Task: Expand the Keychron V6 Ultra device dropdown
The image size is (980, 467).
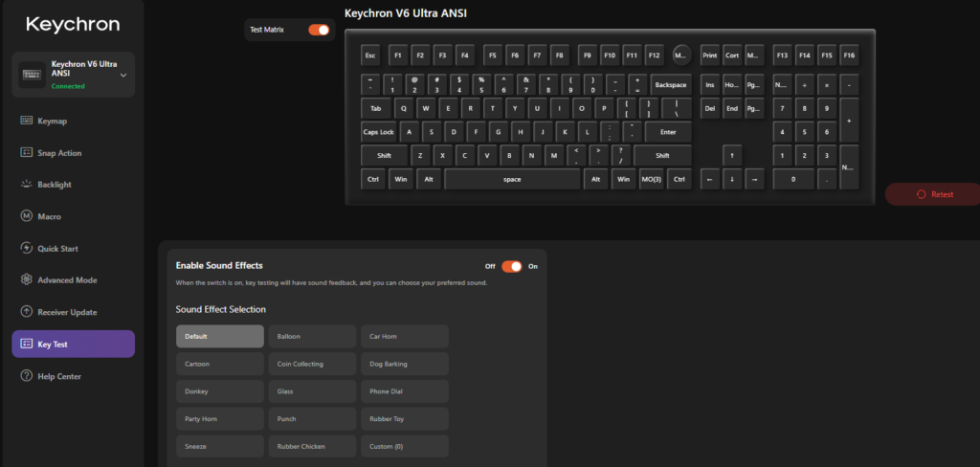Action: tap(123, 75)
